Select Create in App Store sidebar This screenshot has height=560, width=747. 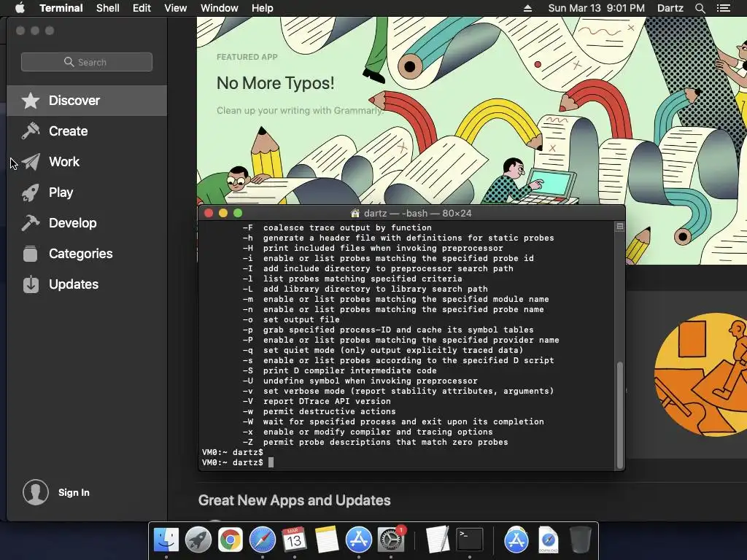87,131
